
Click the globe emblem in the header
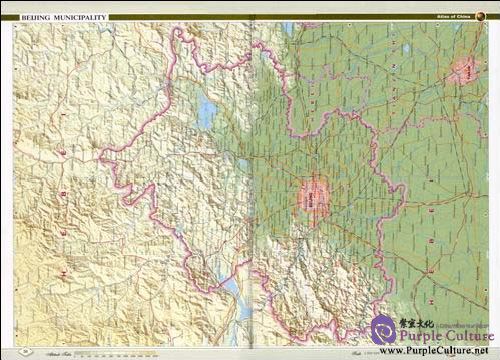pos(480,16)
